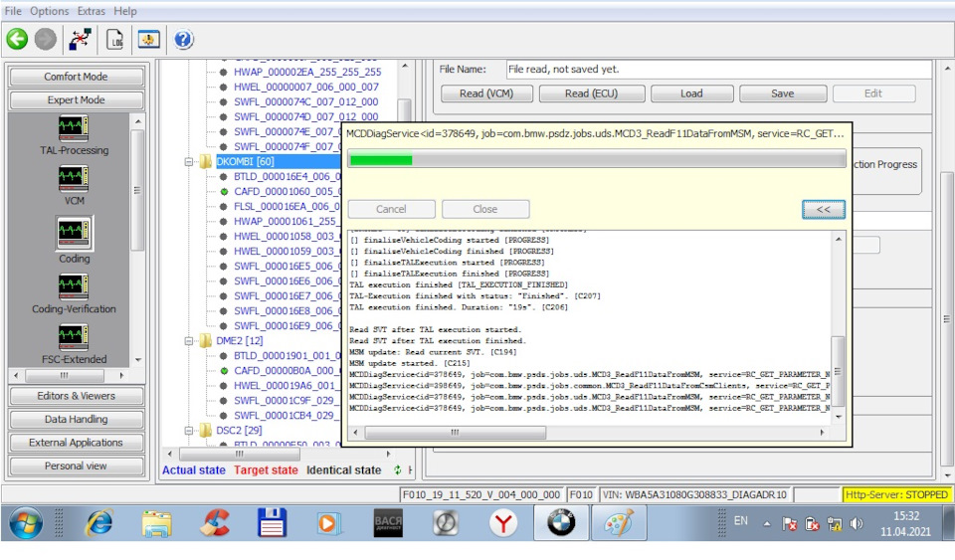Click the Read (ECU) button
Viewport: 955px width, 560px height.
(x=591, y=93)
